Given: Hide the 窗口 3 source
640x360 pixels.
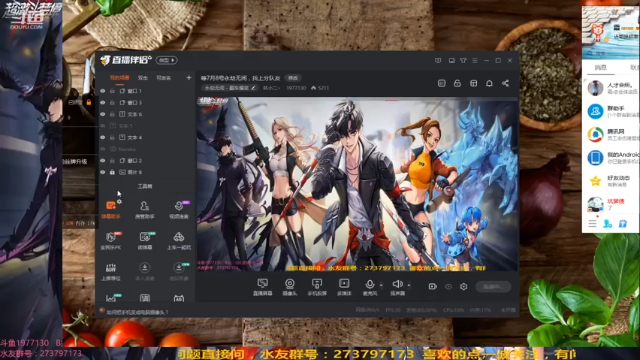Looking at the screenshot, I should pos(102,102).
